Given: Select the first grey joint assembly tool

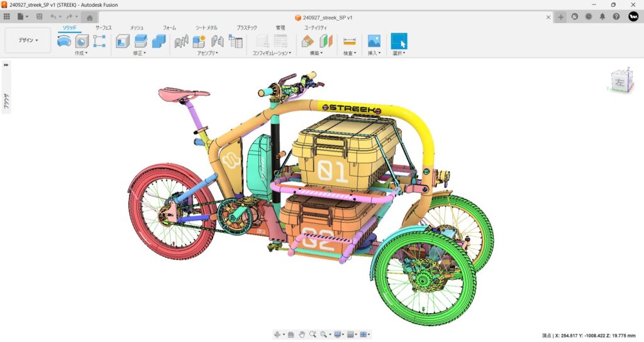Looking at the screenshot, I should click(x=181, y=41).
